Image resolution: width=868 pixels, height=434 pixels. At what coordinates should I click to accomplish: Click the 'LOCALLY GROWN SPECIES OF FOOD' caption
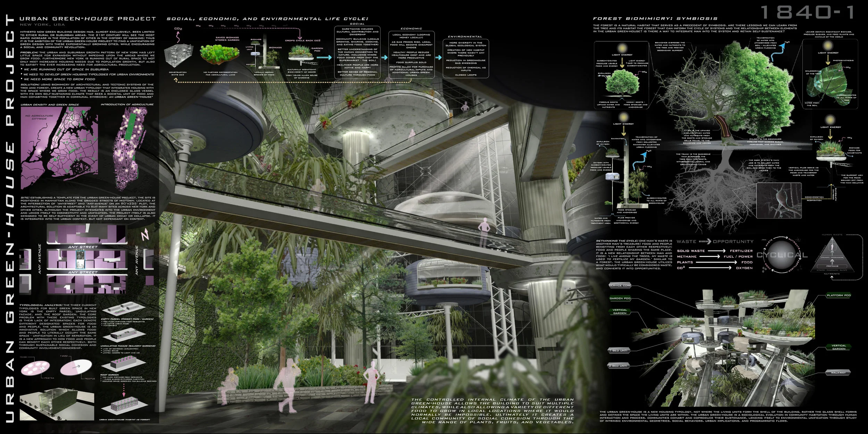[264, 74]
